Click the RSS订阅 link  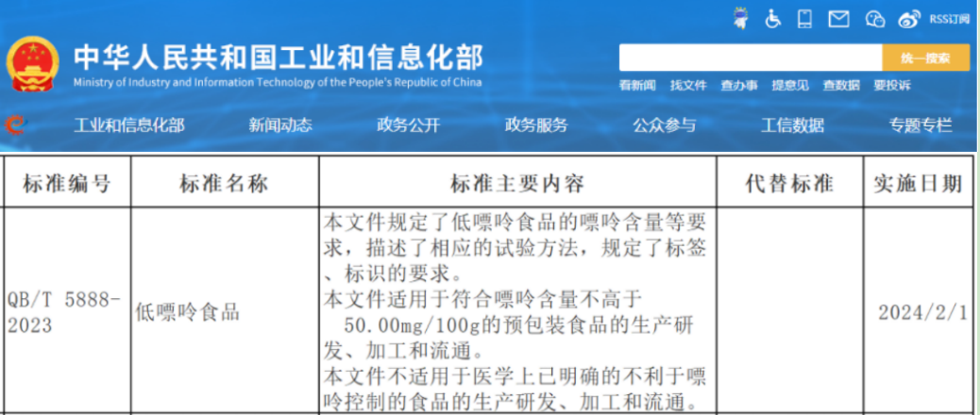pyautogui.click(x=949, y=19)
